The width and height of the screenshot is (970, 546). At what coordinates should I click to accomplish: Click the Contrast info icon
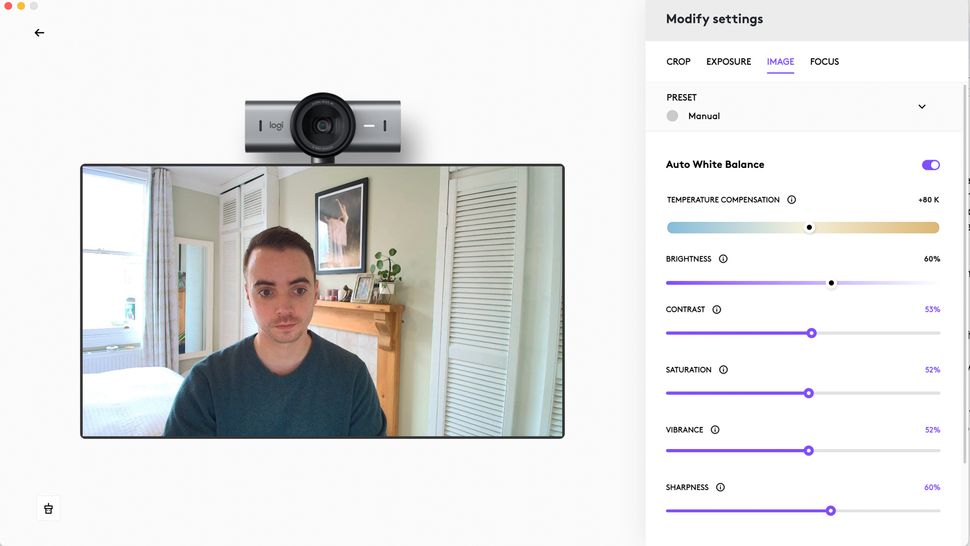(716, 309)
